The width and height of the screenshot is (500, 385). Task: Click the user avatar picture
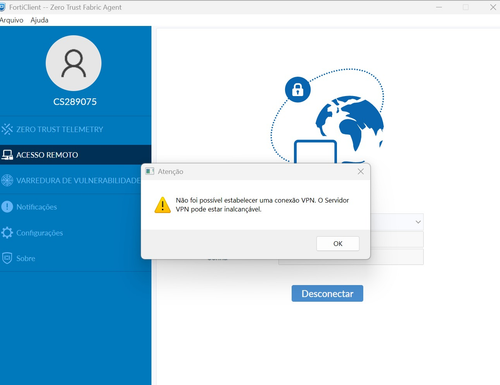pos(74,63)
